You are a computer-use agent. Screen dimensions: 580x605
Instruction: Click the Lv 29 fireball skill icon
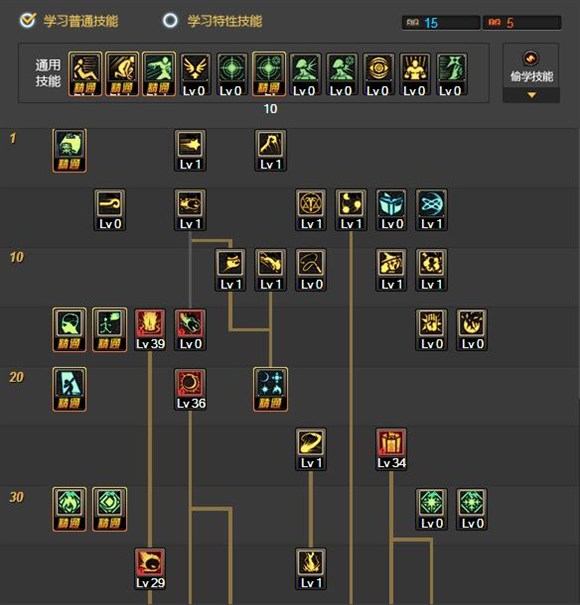point(150,569)
